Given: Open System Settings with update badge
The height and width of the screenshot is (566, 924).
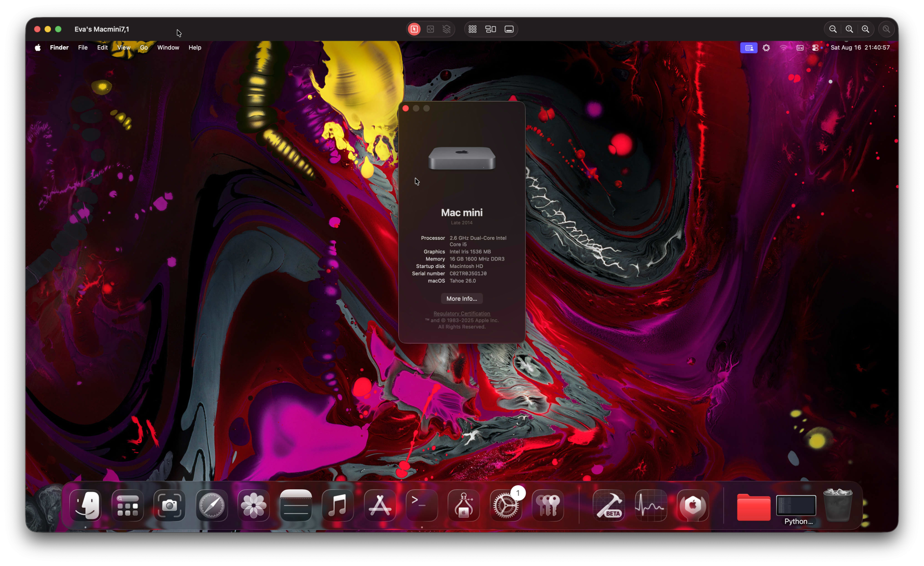Looking at the screenshot, I should coord(506,505).
